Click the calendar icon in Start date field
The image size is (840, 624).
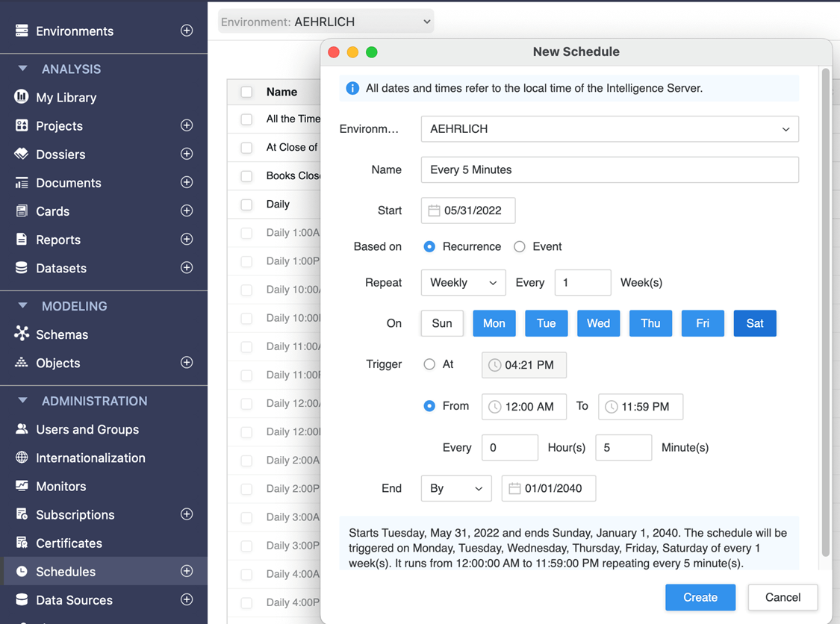click(434, 211)
